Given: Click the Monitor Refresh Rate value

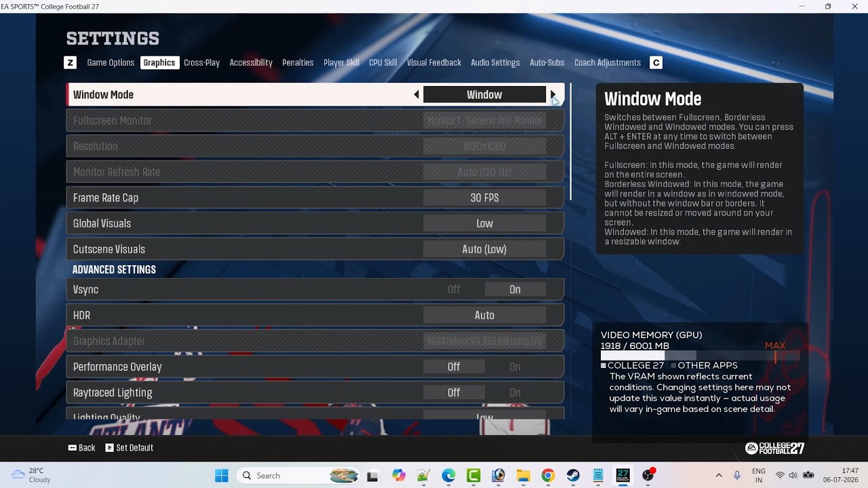Looking at the screenshot, I should point(484,172).
